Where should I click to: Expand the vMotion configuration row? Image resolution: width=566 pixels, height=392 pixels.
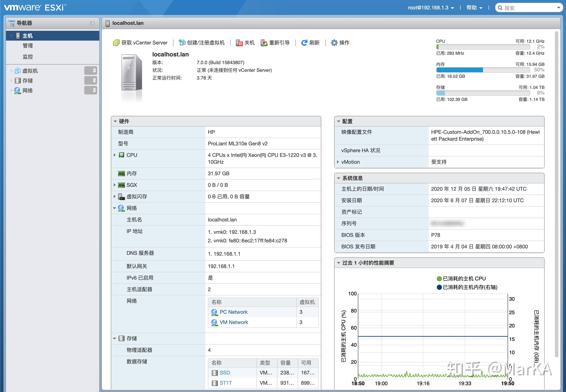click(x=338, y=162)
